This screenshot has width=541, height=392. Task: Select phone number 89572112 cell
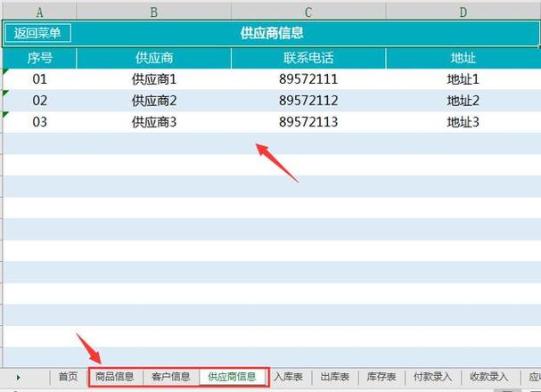[308, 101]
